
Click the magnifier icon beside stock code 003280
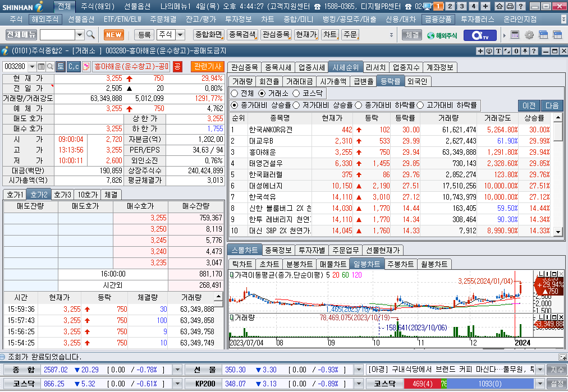coord(50,67)
